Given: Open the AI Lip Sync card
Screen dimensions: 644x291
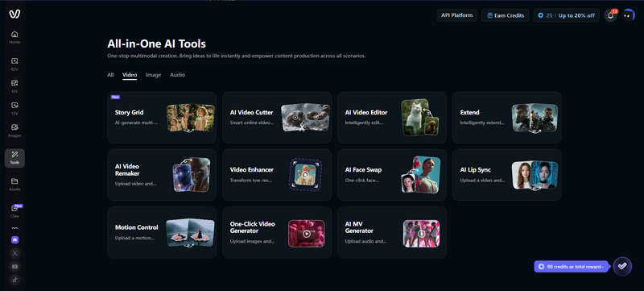Looking at the screenshot, I should coord(507,175).
